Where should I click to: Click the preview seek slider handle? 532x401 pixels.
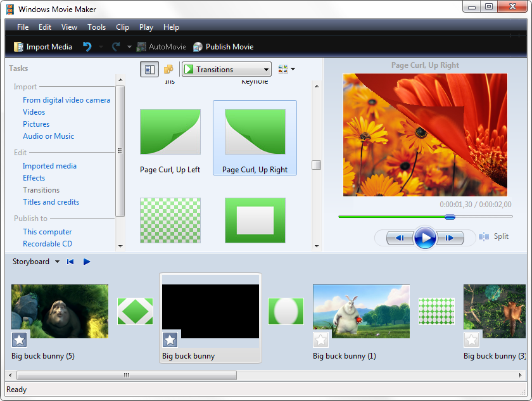[x=450, y=217]
